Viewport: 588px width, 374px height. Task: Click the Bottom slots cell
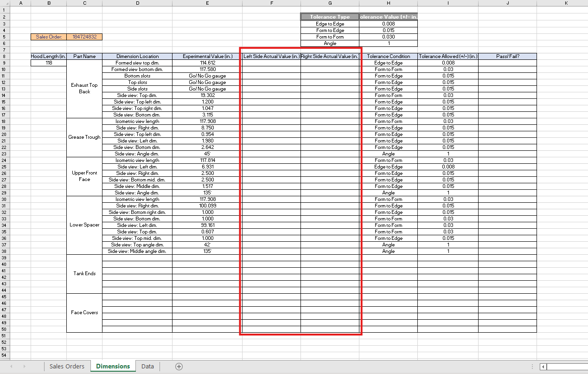point(137,76)
